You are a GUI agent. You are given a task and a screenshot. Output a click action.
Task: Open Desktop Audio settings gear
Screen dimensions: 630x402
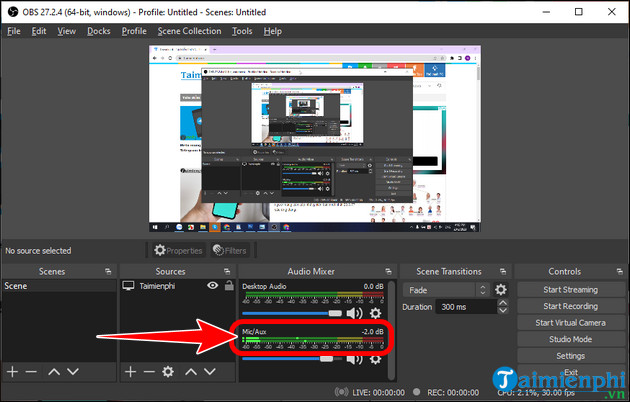375,313
